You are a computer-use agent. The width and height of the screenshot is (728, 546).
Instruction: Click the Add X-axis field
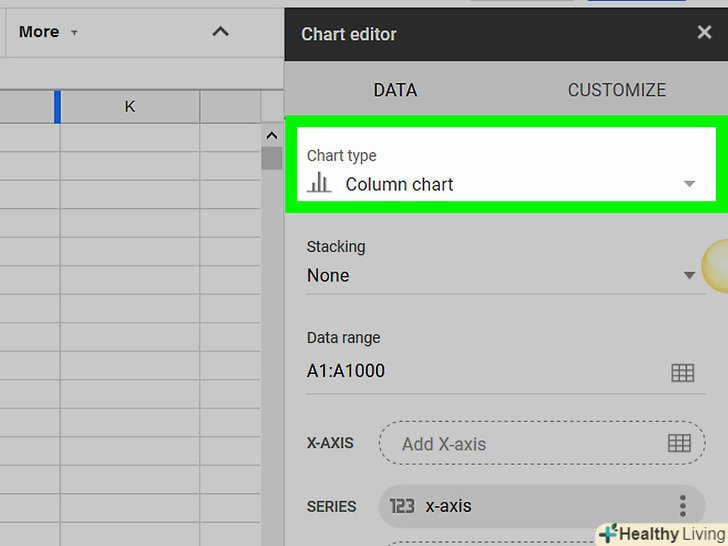(x=520, y=443)
